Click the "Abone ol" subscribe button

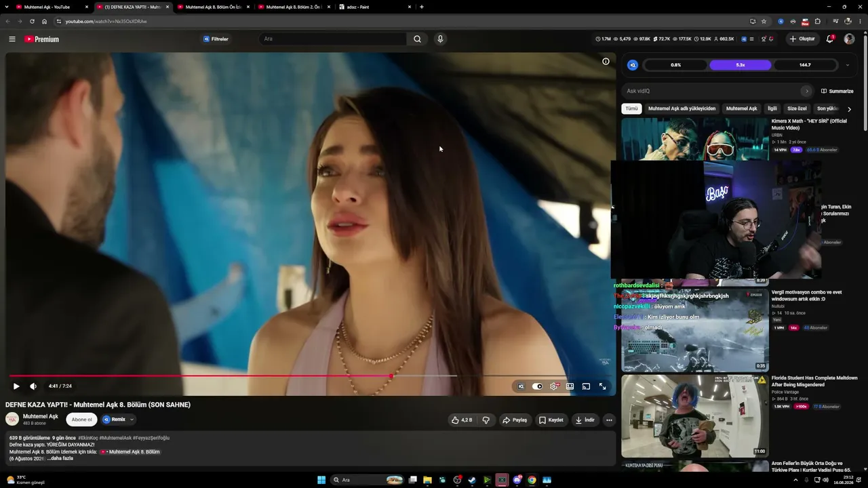coord(81,420)
